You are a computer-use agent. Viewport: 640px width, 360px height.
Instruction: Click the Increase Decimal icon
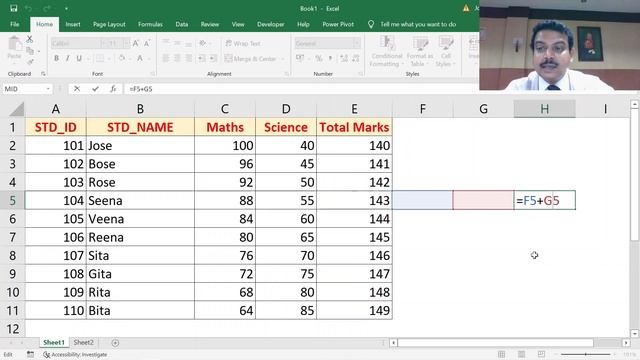click(x=344, y=58)
